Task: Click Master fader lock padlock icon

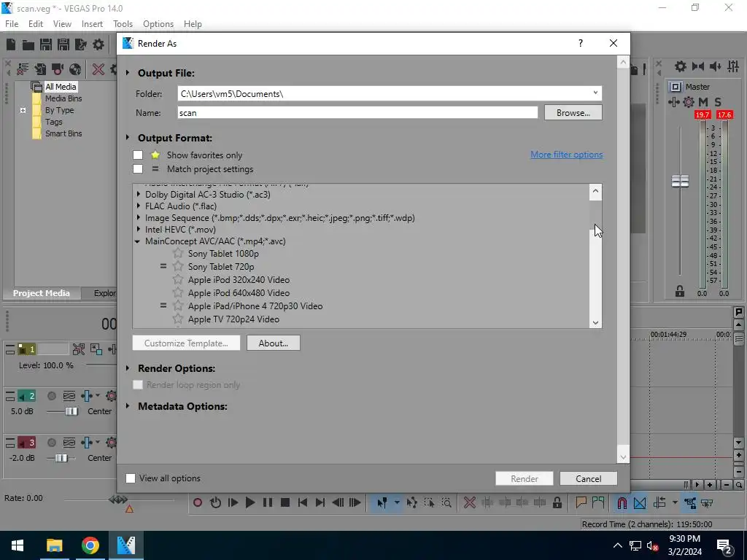Action: pos(680,291)
